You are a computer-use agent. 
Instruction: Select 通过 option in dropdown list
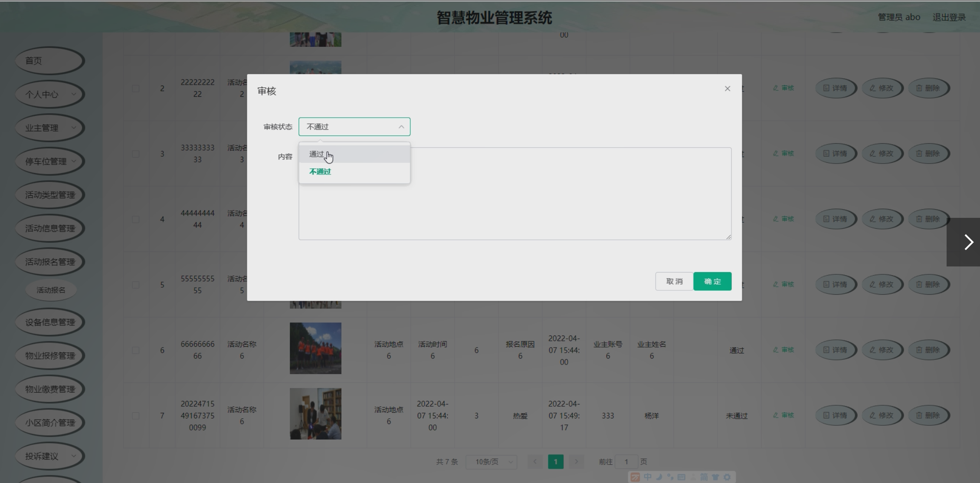tap(317, 154)
